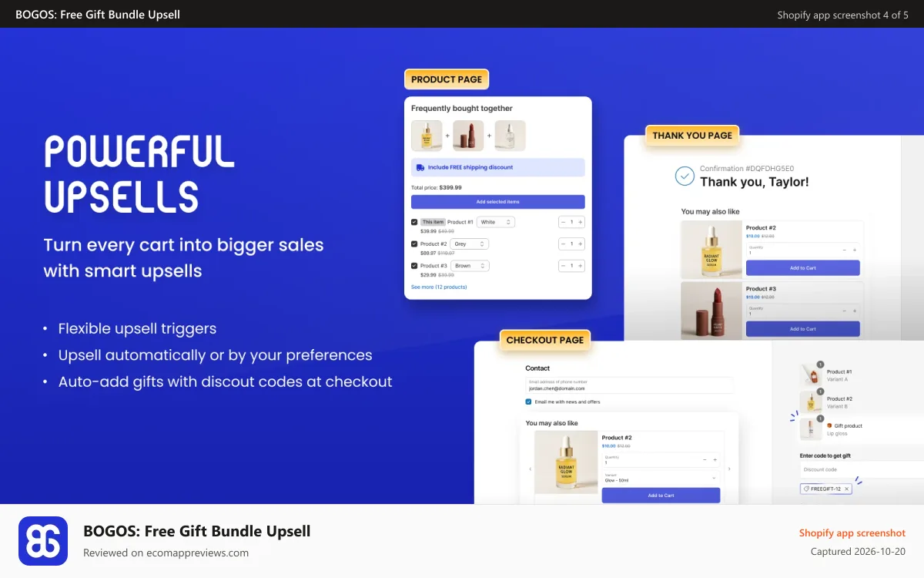Click the gift icon beside Gift product
Image resolution: width=924 pixels, height=578 pixels.
coord(829,425)
